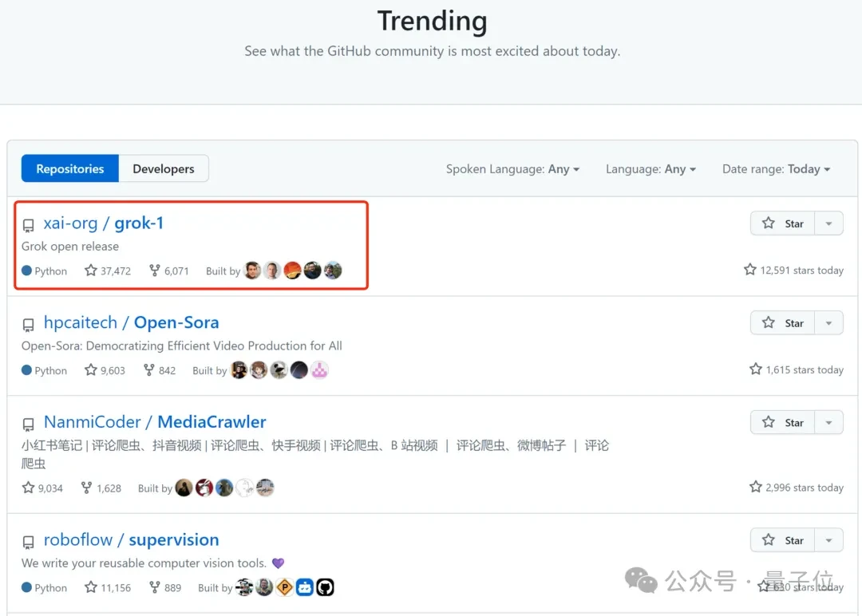View MediaCrawler stargazers count 9,034
The image size is (862, 616).
(42, 488)
